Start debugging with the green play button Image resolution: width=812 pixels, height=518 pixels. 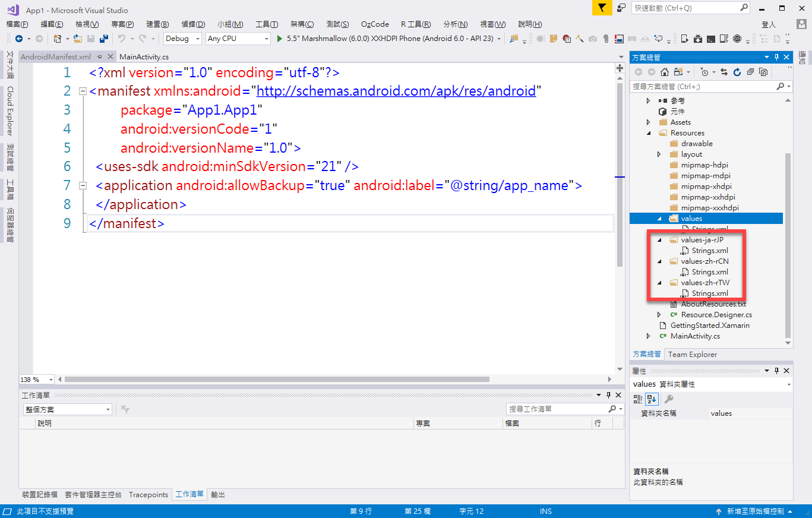tap(280, 39)
